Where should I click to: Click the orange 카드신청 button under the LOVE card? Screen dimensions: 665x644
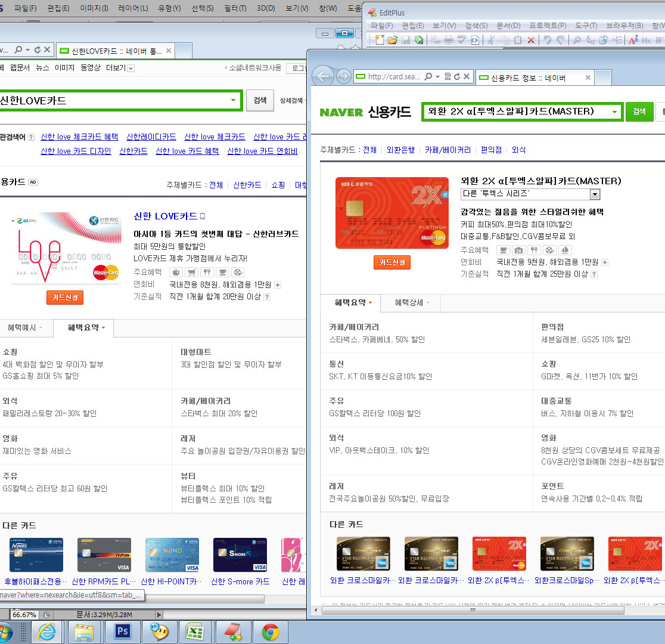point(64,298)
